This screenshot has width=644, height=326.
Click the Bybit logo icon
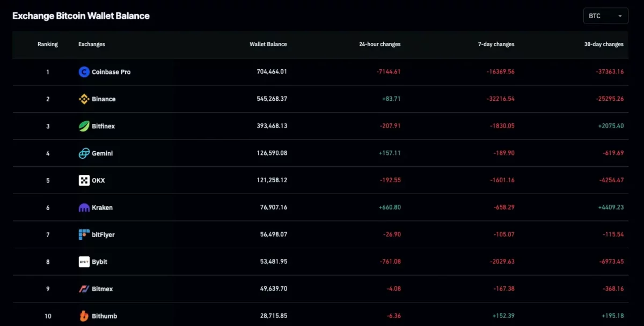tap(84, 262)
